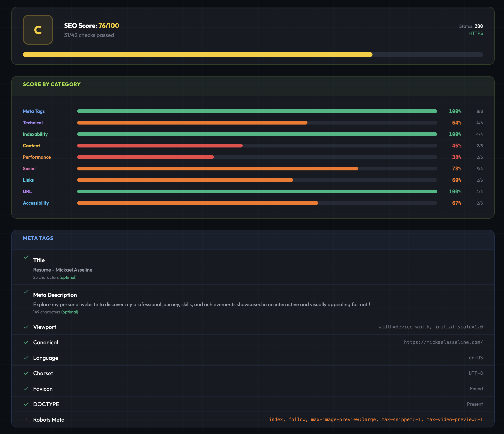Click the Favicon row checkmark
Viewport: 504px width, 434px height.
coord(26,389)
